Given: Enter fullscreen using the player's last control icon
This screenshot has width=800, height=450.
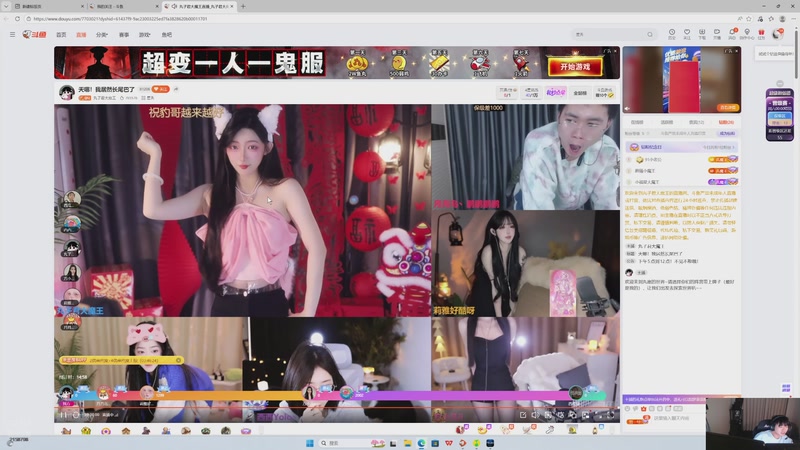Looking at the screenshot, I should (611, 415).
